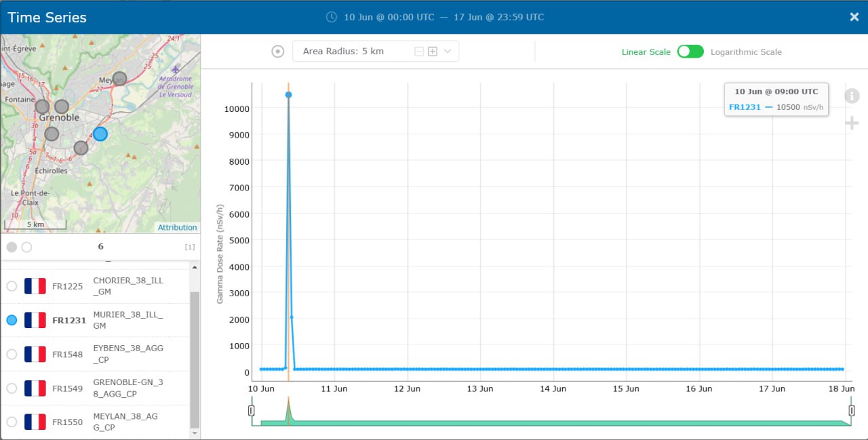
Task: Select the blue highlighted station marker on map
Action: pos(100,134)
